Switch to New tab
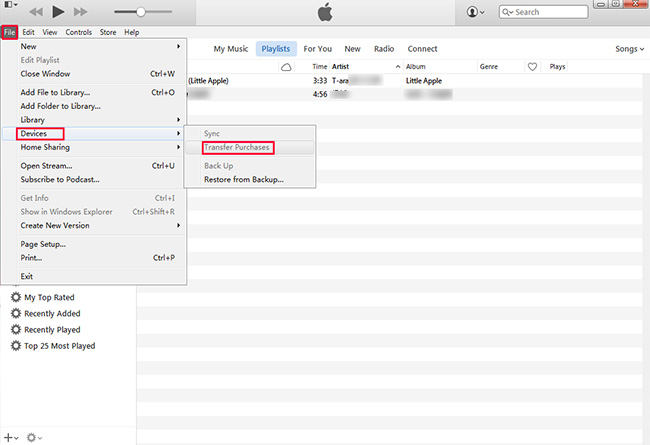 352,49
